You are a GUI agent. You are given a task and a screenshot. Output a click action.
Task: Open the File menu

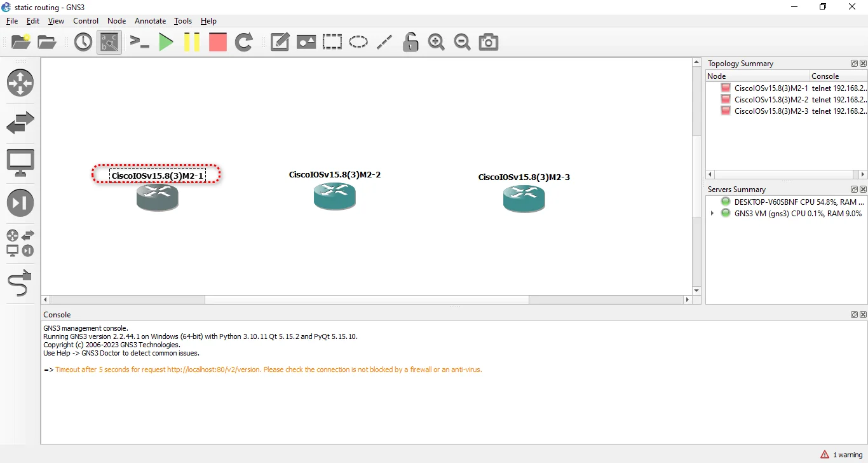pos(12,21)
